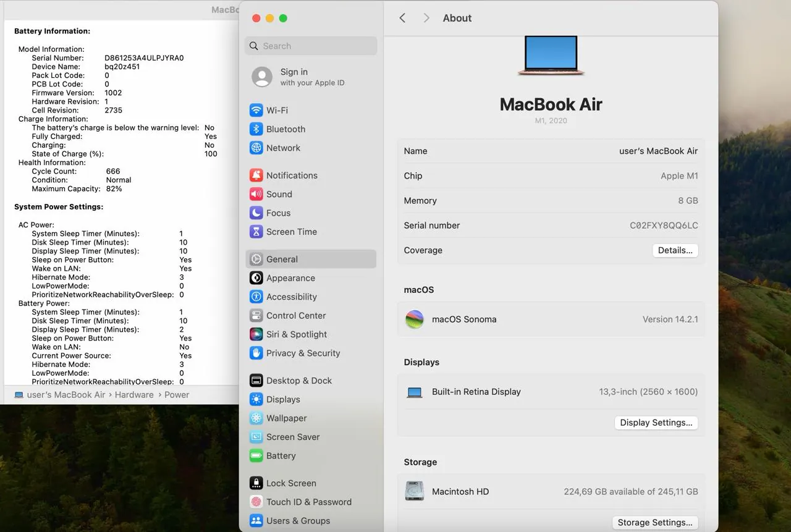The width and height of the screenshot is (791, 532).
Task: Open Accessibility icon in sidebar
Action: coord(256,297)
